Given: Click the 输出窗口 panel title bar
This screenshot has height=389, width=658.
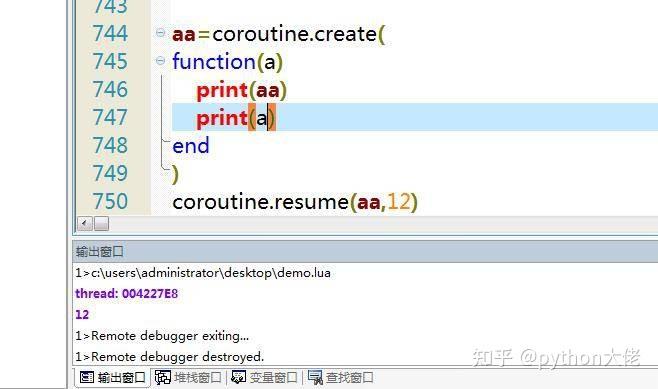Looking at the screenshot, I should [x=365, y=252].
